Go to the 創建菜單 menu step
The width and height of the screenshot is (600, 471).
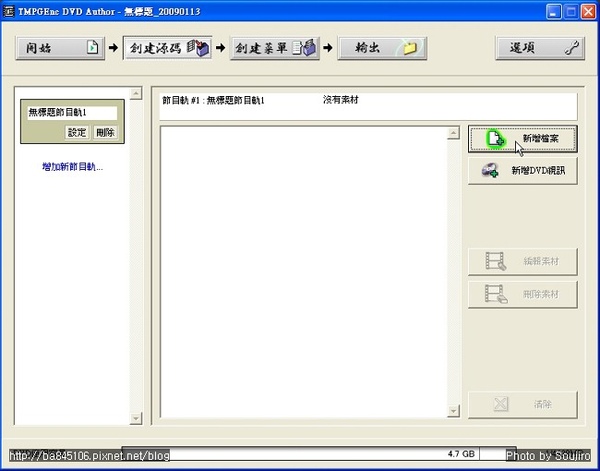click(x=275, y=48)
